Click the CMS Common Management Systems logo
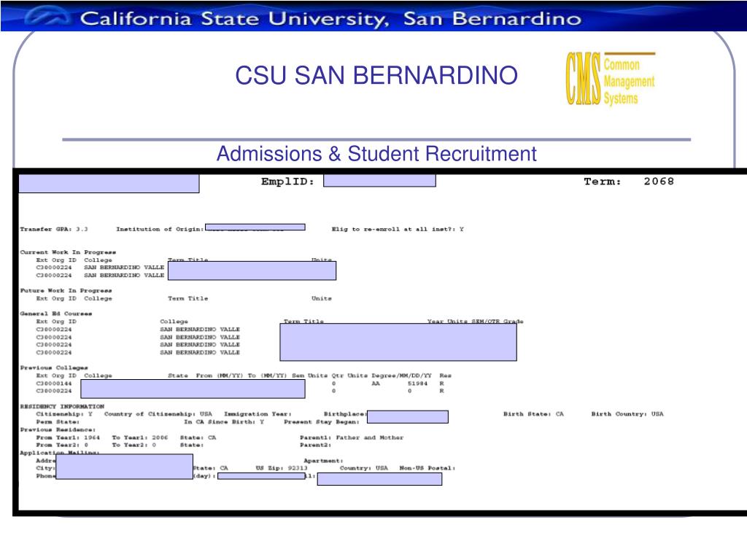Image resolution: width=747 pixels, height=560 pixels. [611, 79]
